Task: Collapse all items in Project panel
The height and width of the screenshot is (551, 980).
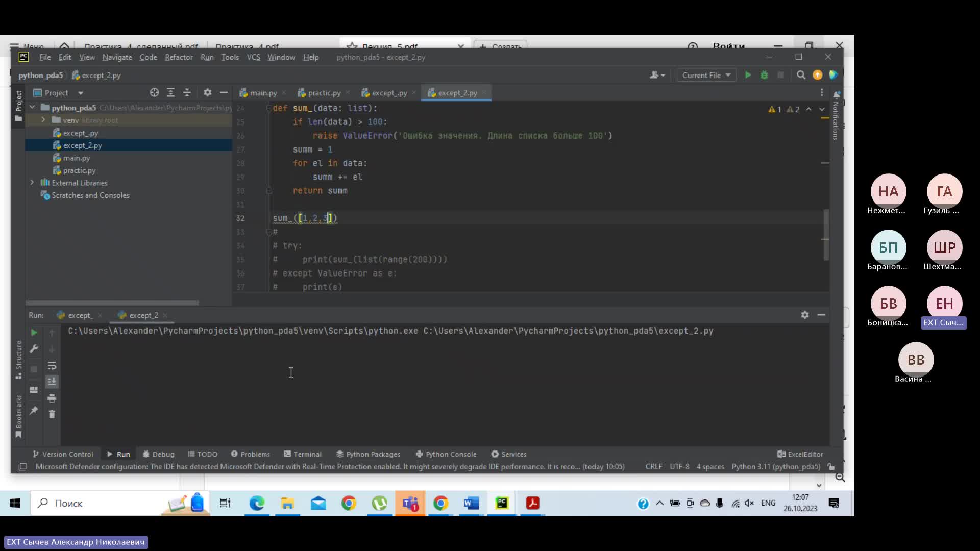Action: click(187, 92)
